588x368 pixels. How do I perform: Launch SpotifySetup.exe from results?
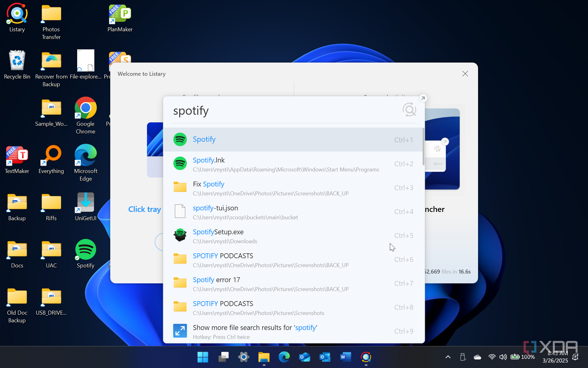coord(293,236)
